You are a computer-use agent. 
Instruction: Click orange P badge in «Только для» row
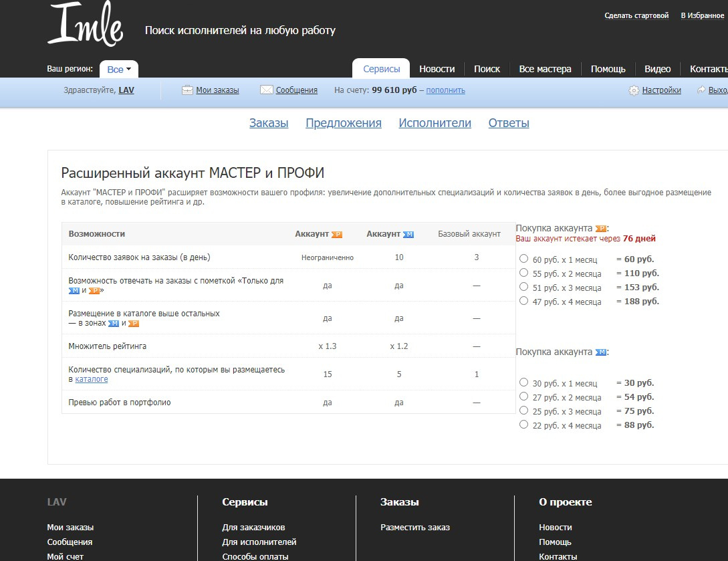pyautogui.click(x=94, y=291)
